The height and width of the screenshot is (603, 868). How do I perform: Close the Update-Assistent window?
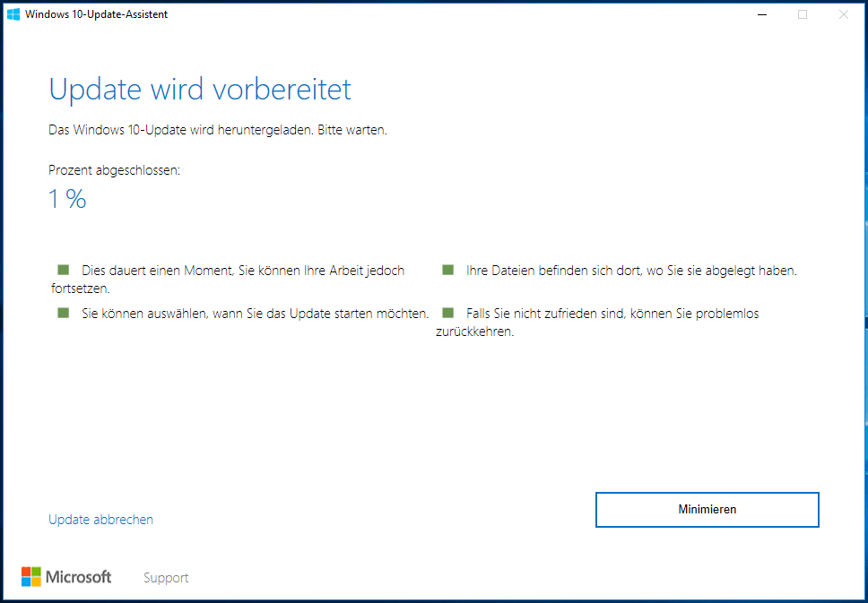(x=843, y=14)
